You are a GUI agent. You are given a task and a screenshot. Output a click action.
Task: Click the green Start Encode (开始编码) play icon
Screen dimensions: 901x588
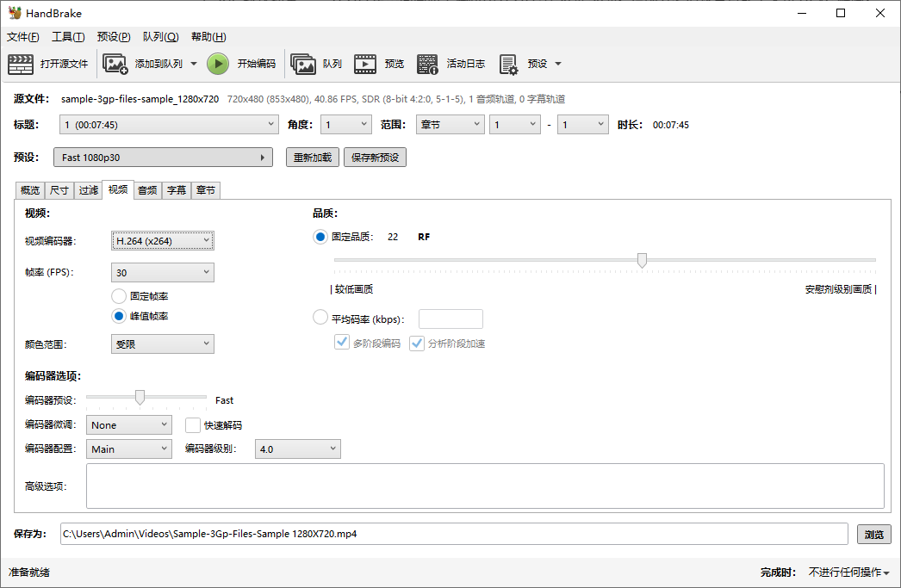[218, 64]
